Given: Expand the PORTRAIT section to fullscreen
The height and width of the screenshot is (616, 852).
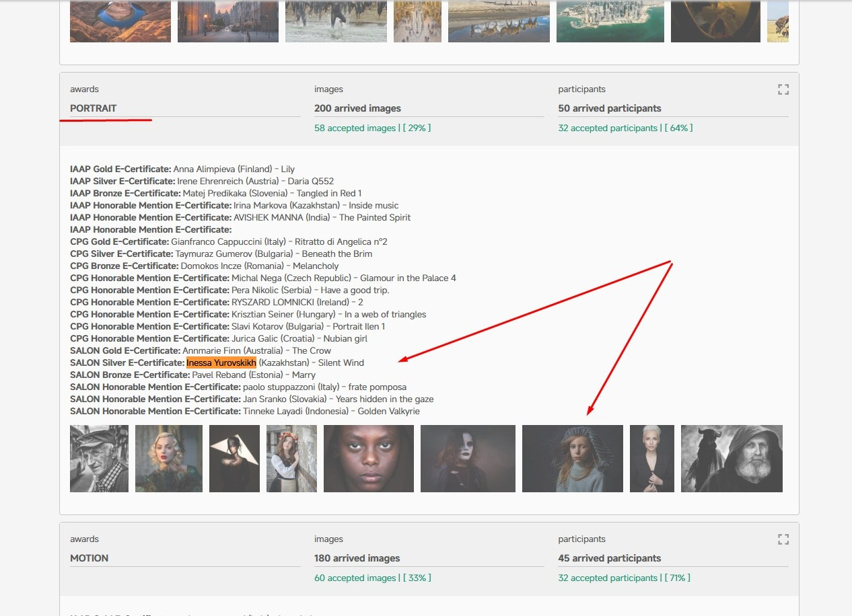Looking at the screenshot, I should 783,89.
